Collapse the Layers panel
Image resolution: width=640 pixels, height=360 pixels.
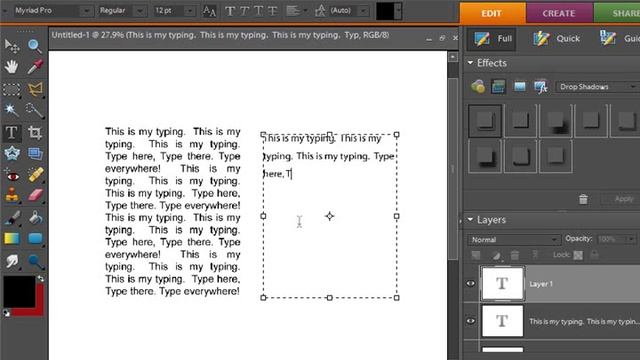(x=470, y=220)
